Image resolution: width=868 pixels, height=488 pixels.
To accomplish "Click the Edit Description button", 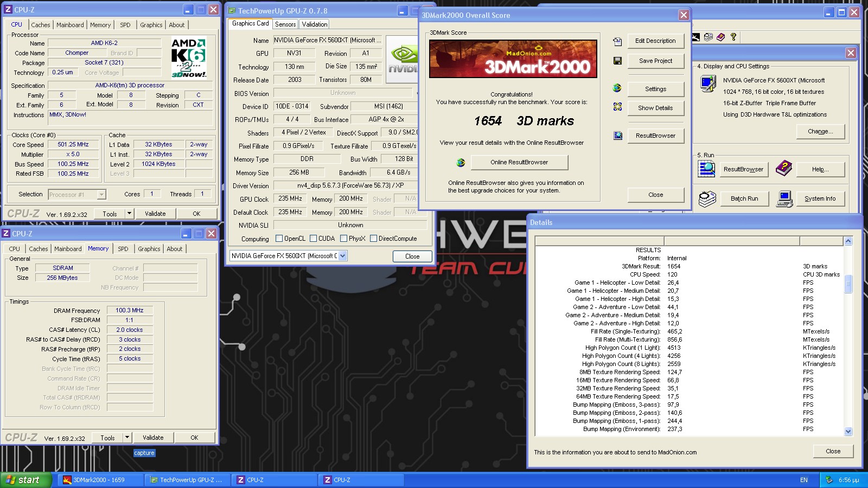I will [655, 41].
